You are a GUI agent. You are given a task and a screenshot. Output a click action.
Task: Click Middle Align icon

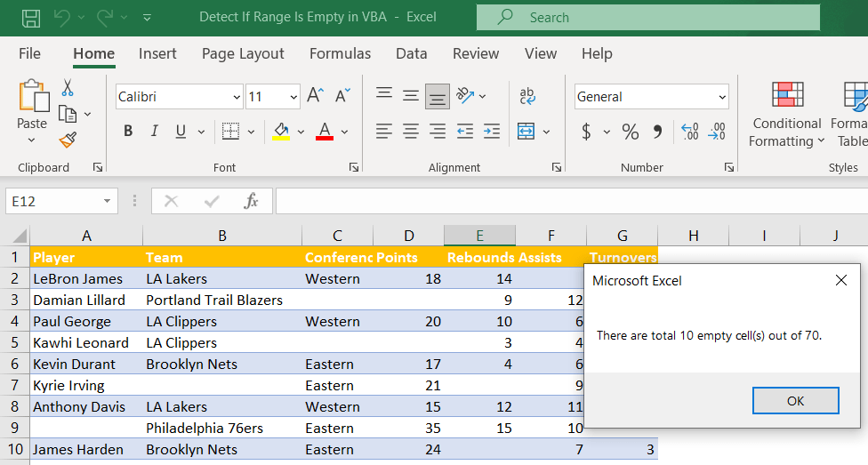pos(411,96)
